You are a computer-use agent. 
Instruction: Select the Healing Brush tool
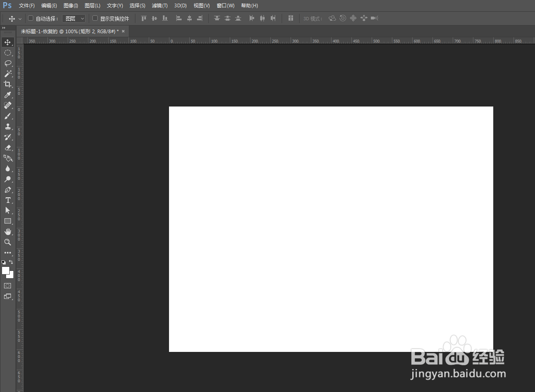coord(8,105)
